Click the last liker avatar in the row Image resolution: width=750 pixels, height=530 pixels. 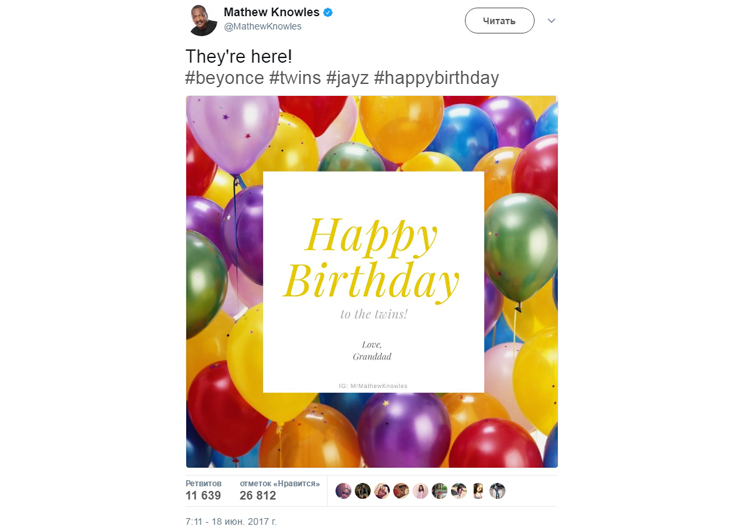point(497,491)
